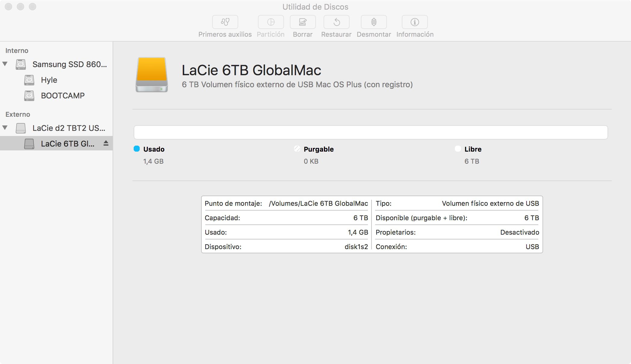The image size is (631, 364).
Task: Click the Restaurar label
Action: click(336, 34)
